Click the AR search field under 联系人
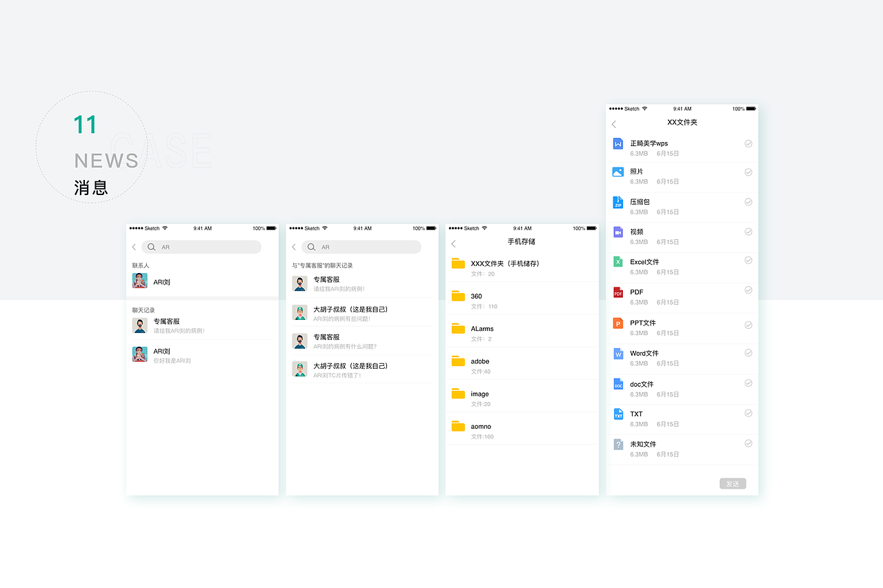The width and height of the screenshot is (883, 588). tap(201, 247)
